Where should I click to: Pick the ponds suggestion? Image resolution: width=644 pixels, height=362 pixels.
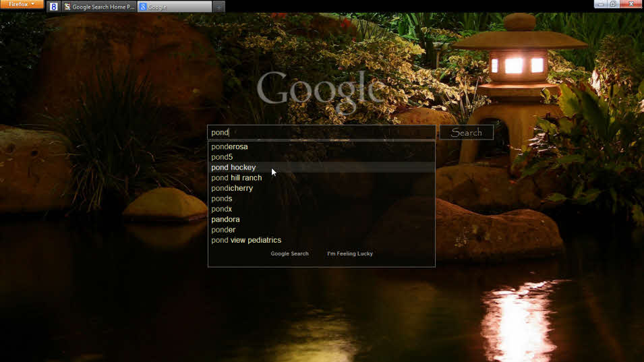coord(321,199)
